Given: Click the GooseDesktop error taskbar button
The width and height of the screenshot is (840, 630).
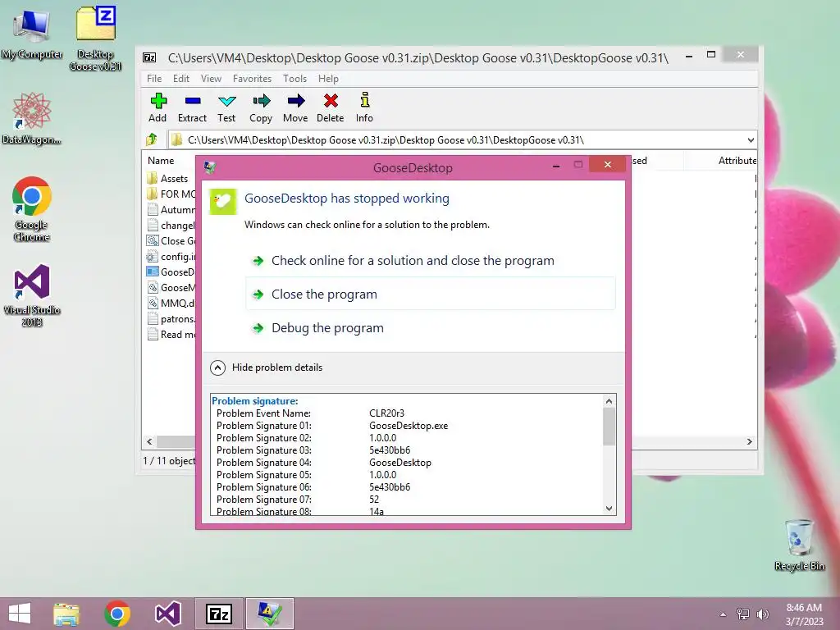Looking at the screenshot, I should pyautogui.click(x=269, y=614).
